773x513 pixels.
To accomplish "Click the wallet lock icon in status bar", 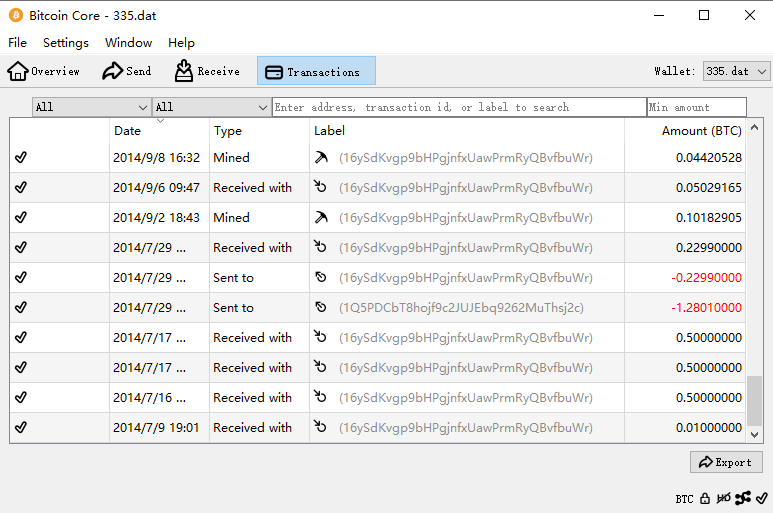I will [705, 498].
